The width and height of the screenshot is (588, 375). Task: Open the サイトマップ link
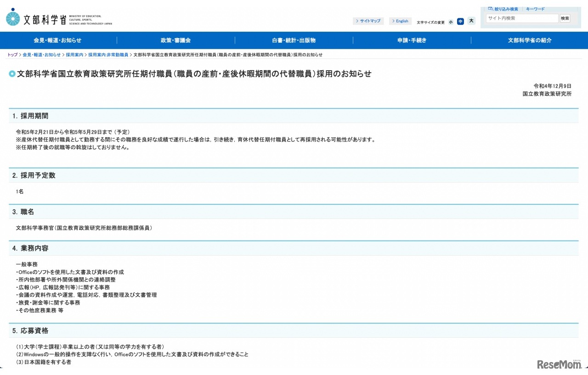368,21
